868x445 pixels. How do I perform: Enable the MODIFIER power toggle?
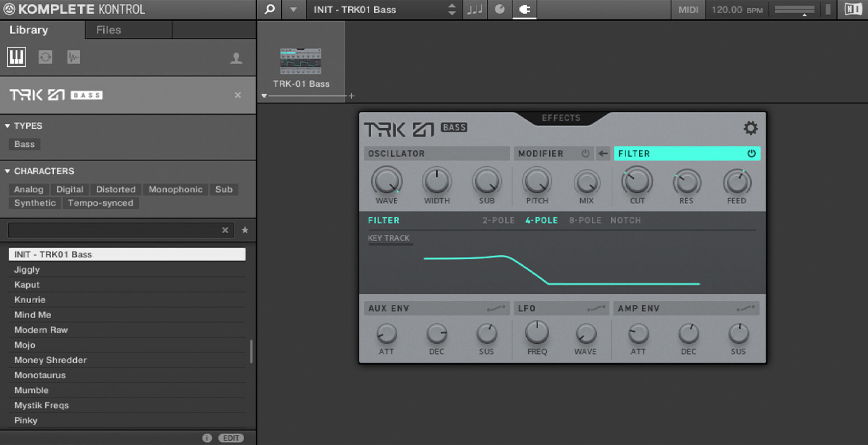click(x=585, y=153)
